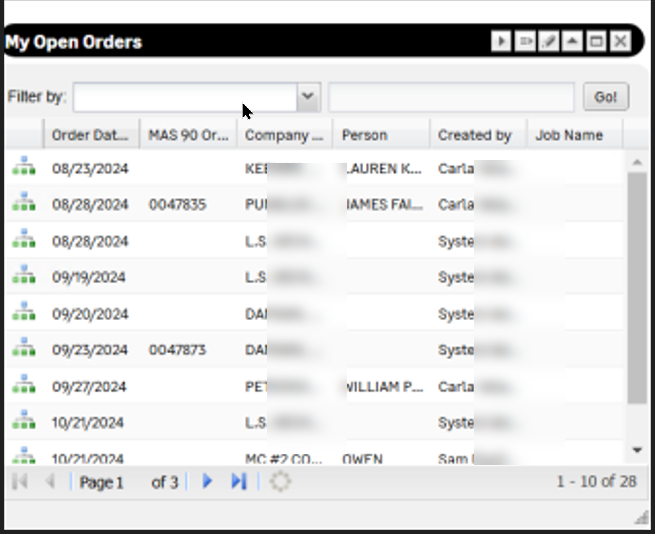Image resolution: width=655 pixels, height=534 pixels.
Task: Click the order icon in 09/19/2024 row
Action: [x=23, y=277]
